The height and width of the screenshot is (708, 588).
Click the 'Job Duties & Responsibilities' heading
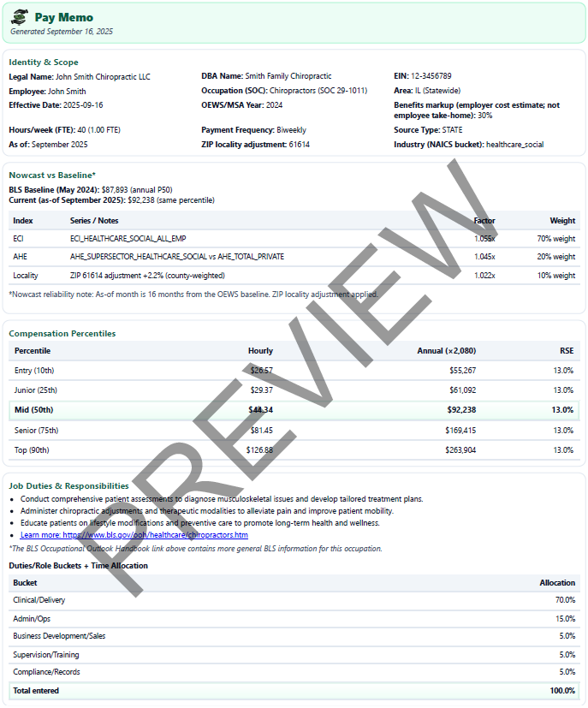tap(68, 486)
